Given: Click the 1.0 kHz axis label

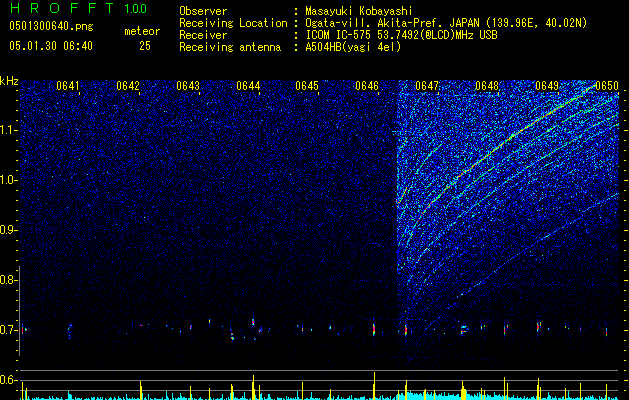Looking at the screenshot, I should tap(8, 180).
